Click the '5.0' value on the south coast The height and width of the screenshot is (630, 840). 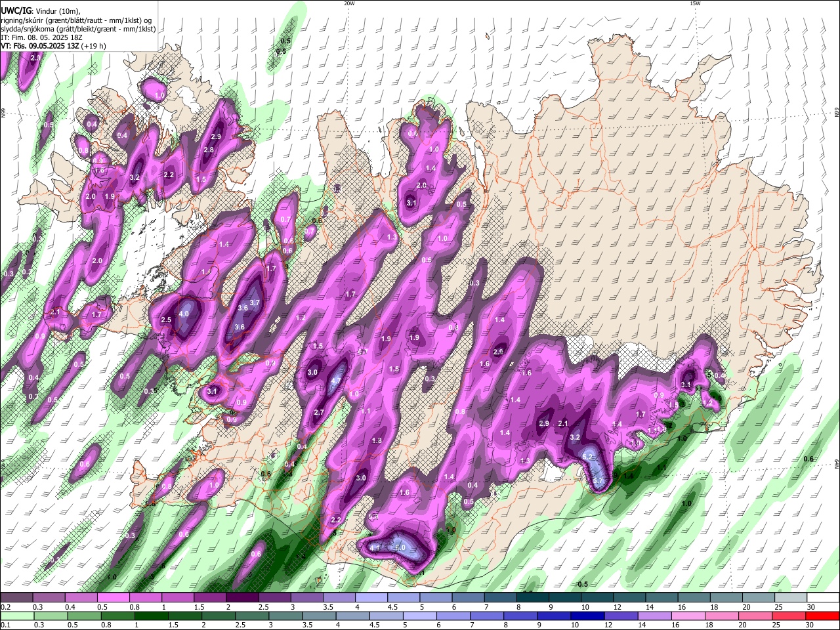coord(400,547)
